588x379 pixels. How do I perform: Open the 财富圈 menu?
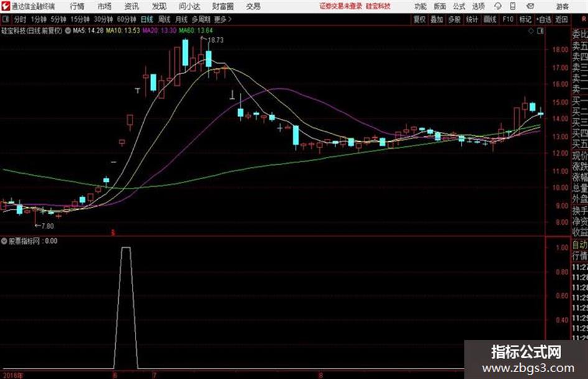pyautogui.click(x=223, y=6)
